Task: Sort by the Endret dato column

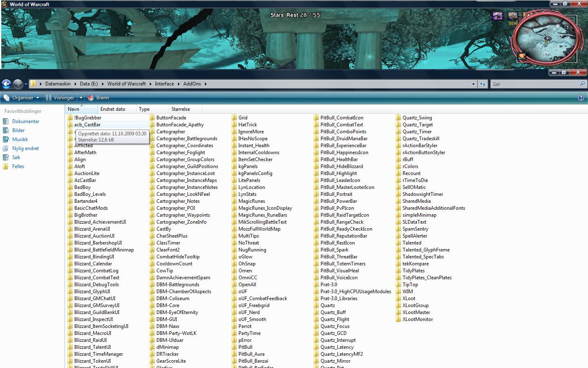Action: (117, 109)
